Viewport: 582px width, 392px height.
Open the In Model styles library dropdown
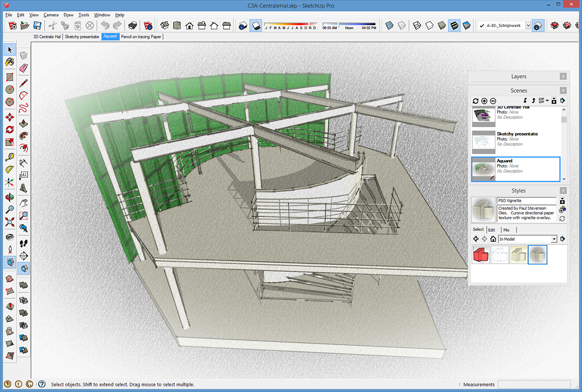pyautogui.click(x=554, y=239)
